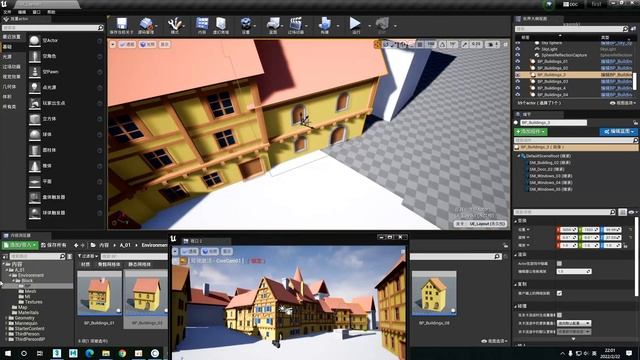The width and height of the screenshot is (640, 360).
Task: Collapse the DefaultSceneRoot component tree
Action: (518, 156)
